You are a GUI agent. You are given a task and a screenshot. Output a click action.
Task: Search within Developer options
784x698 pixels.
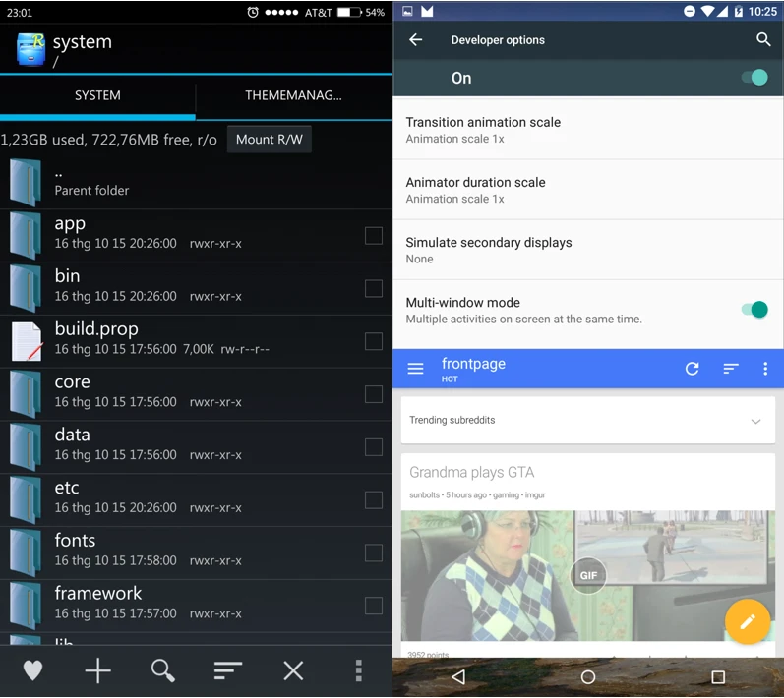coord(763,40)
